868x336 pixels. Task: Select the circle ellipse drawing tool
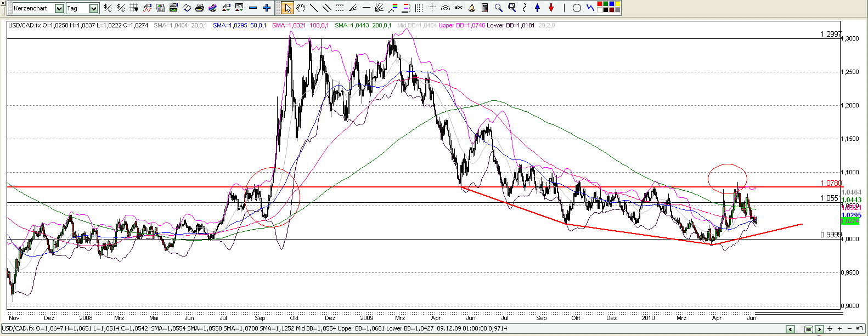click(577, 8)
